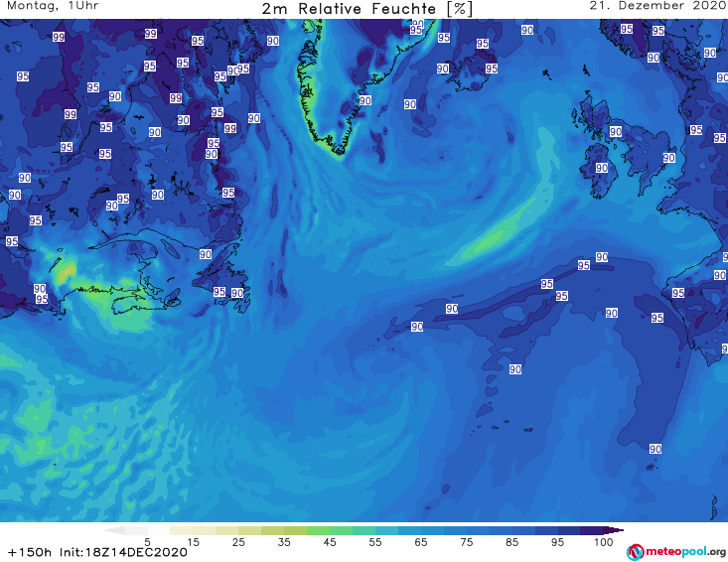Click the "15" tick label on the color bar

(x=193, y=542)
